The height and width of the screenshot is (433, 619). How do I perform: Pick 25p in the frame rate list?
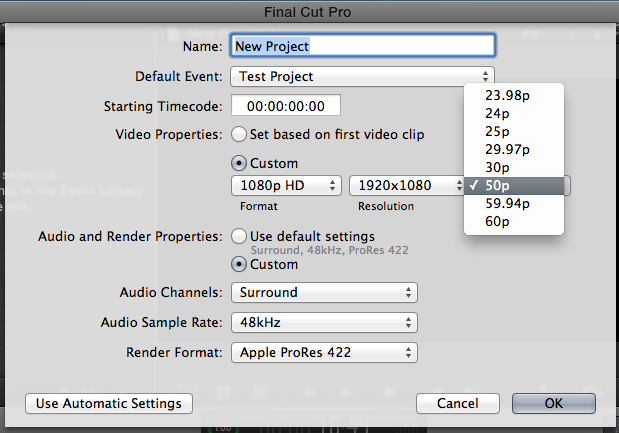498,131
